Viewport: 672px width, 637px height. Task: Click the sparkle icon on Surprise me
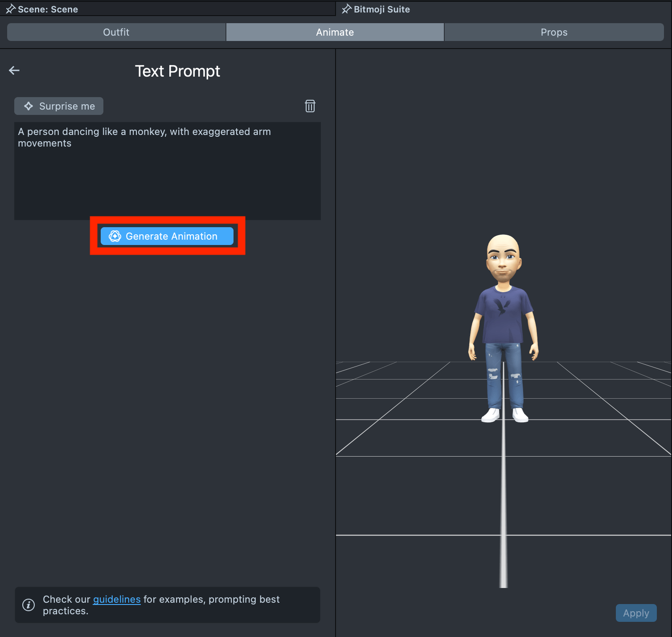[x=29, y=106]
